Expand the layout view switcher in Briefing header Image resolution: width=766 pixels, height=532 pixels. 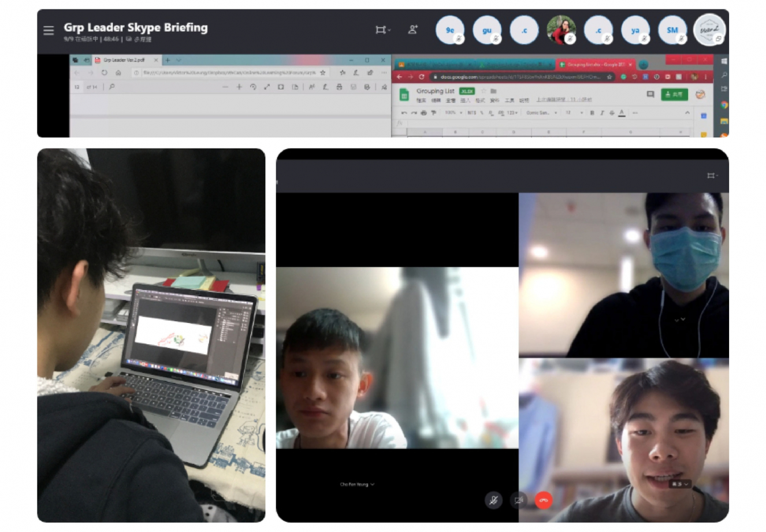tap(382, 29)
